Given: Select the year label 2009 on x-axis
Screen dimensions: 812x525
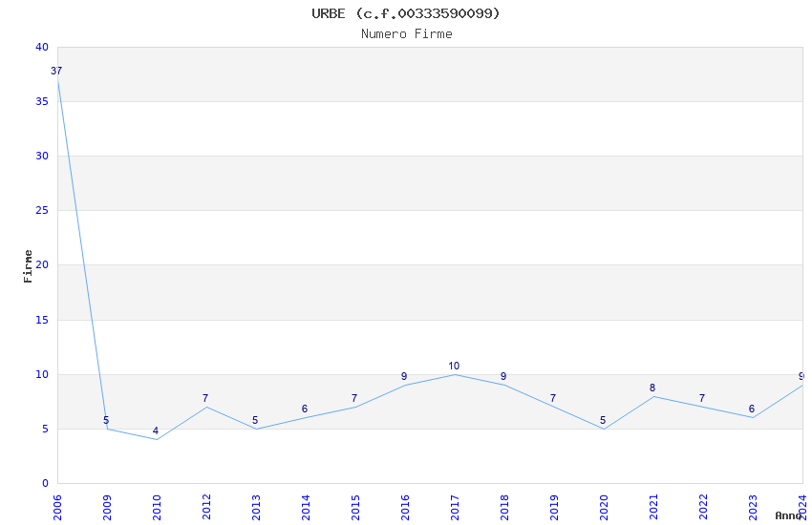Looking at the screenshot, I should (x=107, y=508).
